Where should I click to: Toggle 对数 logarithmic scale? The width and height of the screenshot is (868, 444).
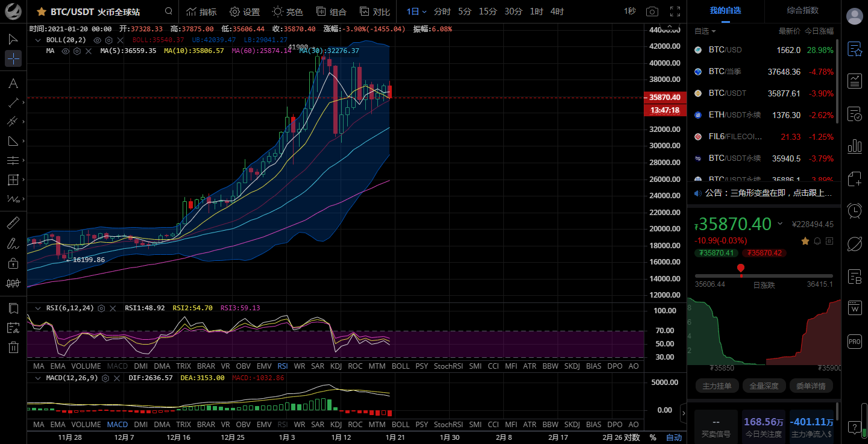(632, 437)
